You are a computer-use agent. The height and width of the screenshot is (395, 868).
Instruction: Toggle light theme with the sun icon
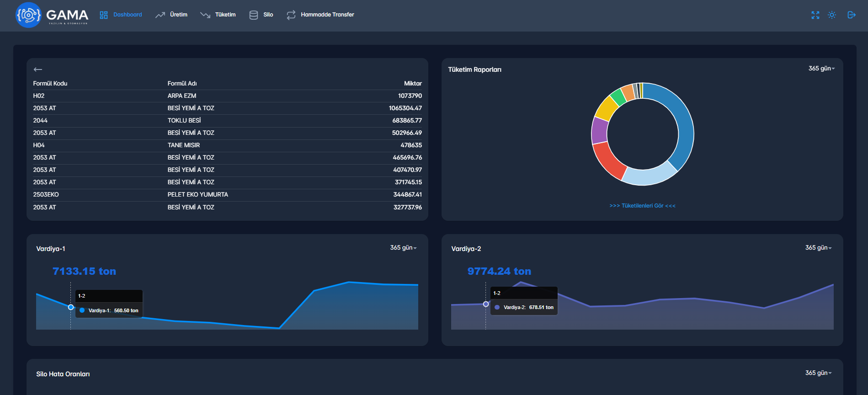click(x=832, y=15)
